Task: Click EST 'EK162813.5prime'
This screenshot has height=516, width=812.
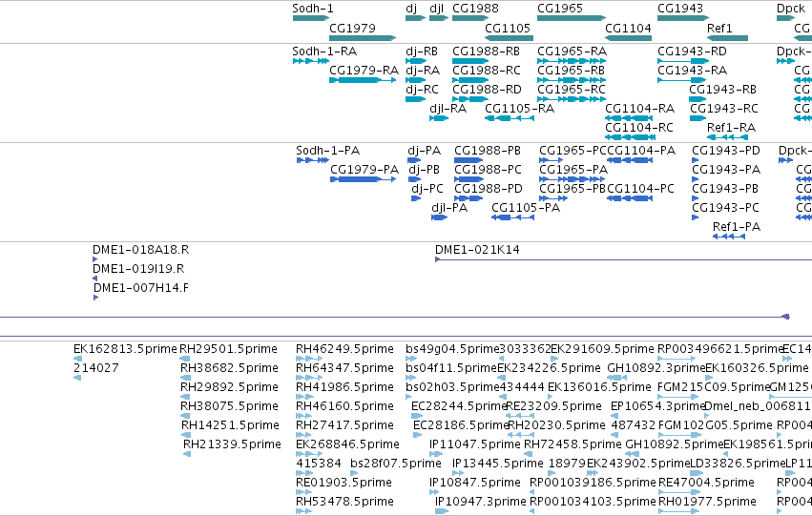Action: point(125,349)
